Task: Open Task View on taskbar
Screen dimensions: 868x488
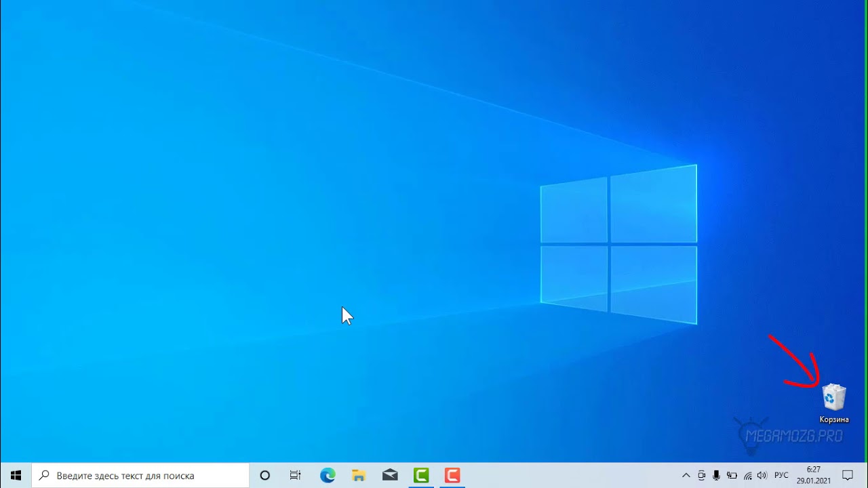Action: tap(296, 475)
